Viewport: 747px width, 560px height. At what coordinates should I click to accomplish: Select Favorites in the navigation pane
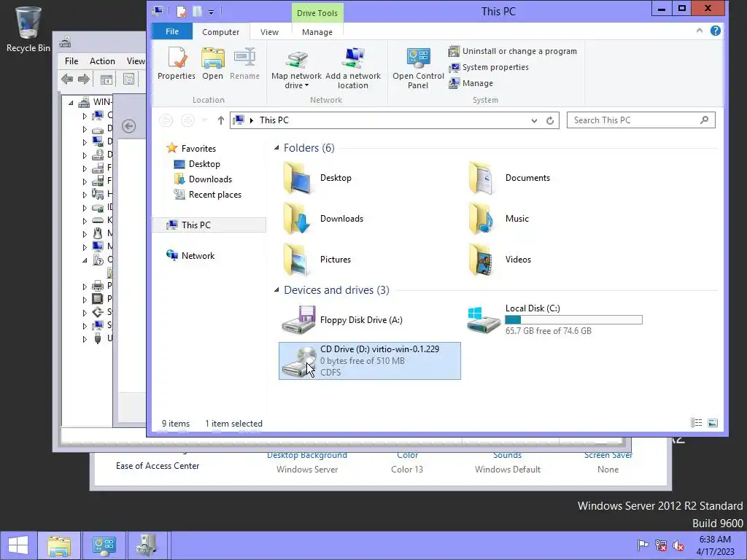[x=198, y=149]
